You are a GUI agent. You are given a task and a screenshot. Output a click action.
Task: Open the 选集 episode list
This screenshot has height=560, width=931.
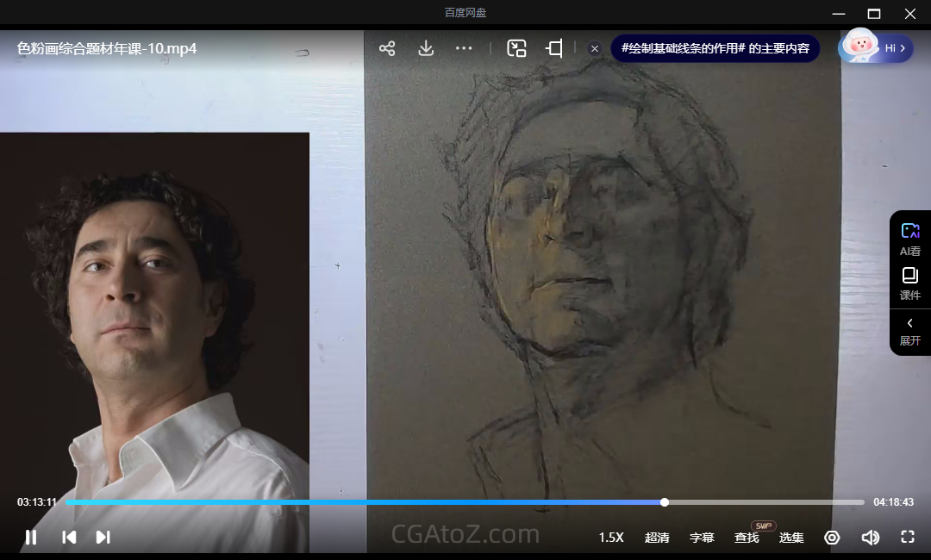pyautogui.click(x=791, y=538)
